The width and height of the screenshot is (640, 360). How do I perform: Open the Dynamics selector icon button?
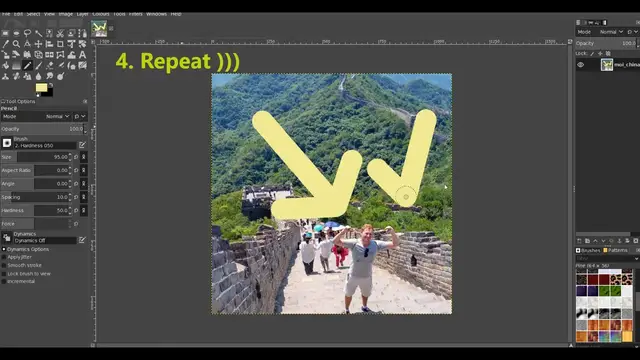pos(7,238)
